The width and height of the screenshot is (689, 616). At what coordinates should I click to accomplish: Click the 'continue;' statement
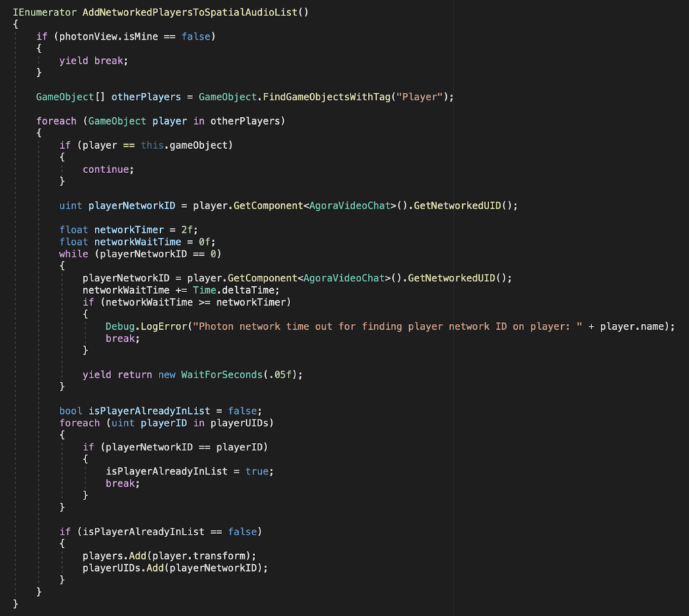tap(108, 169)
